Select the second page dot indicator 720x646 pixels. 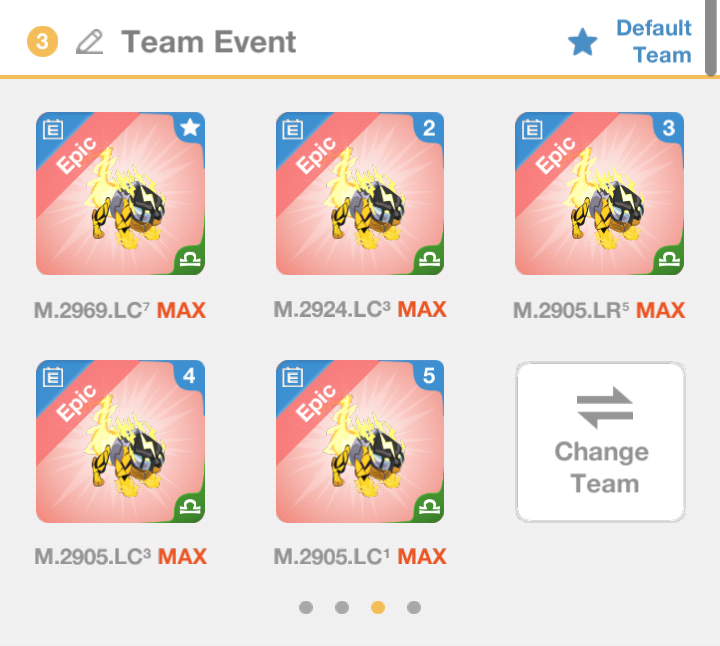[x=342, y=607]
